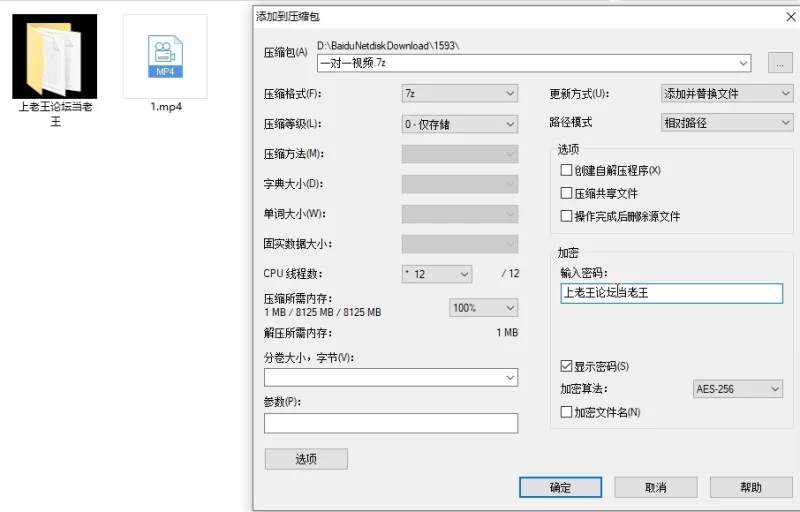Click the 上老王论坛当老王 folder name label
The image size is (800, 512).
pyautogui.click(x=55, y=114)
